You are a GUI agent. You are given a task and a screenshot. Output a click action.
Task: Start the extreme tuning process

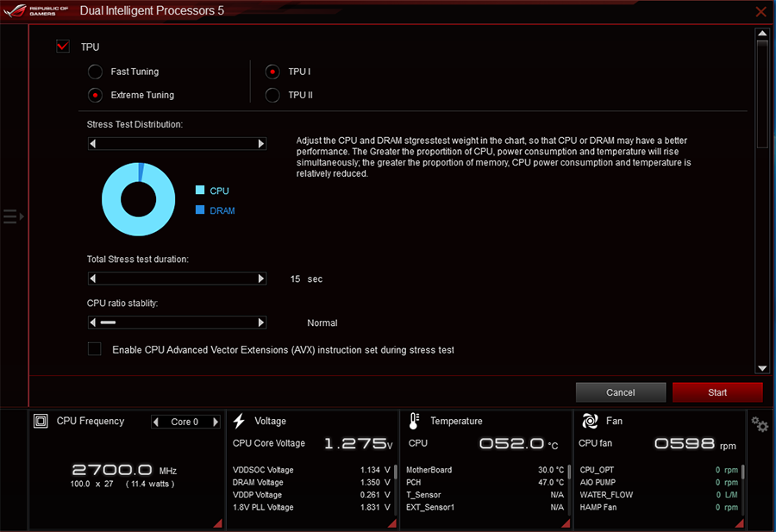tap(717, 392)
